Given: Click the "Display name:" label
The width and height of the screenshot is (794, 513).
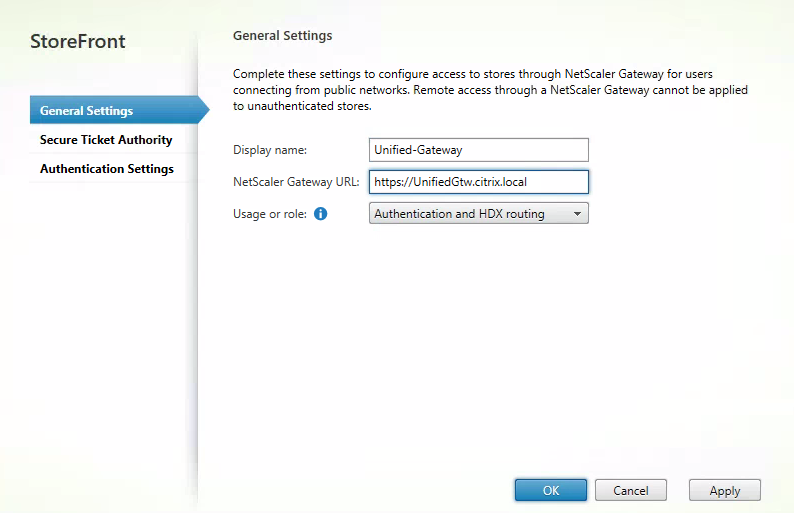Looking at the screenshot, I should tap(270, 150).
